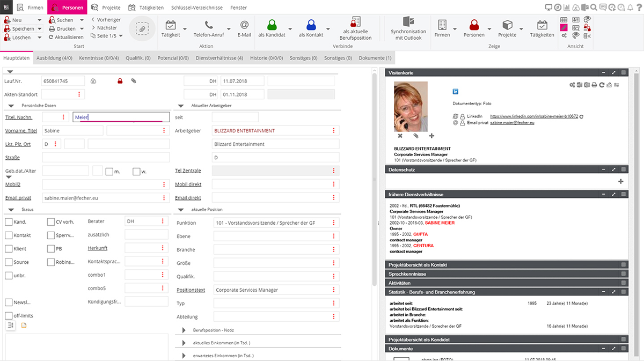Click the portrait photo in Visitenkarte
The image size is (644, 362).
pyautogui.click(x=411, y=106)
